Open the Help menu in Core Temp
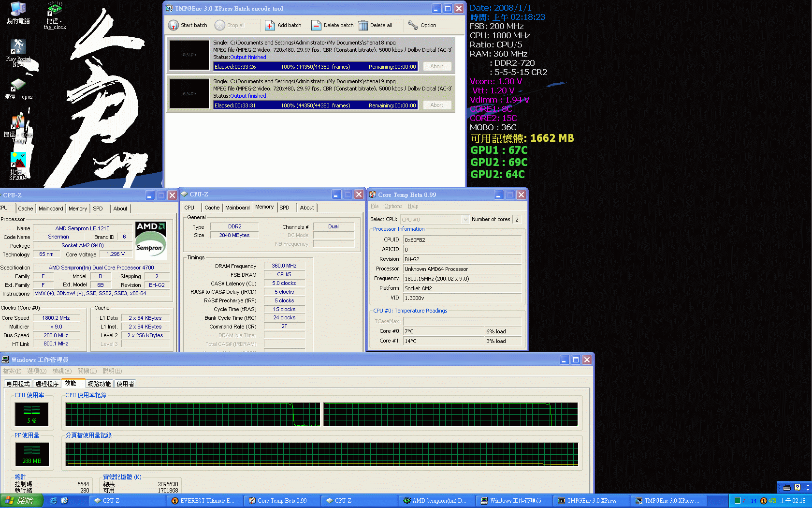Image resolution: width=812 pixels, height=508 pixels. tap(413, 206)
